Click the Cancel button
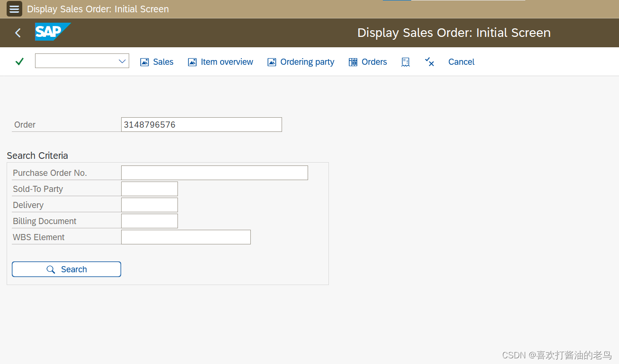 tap(461, 62)
